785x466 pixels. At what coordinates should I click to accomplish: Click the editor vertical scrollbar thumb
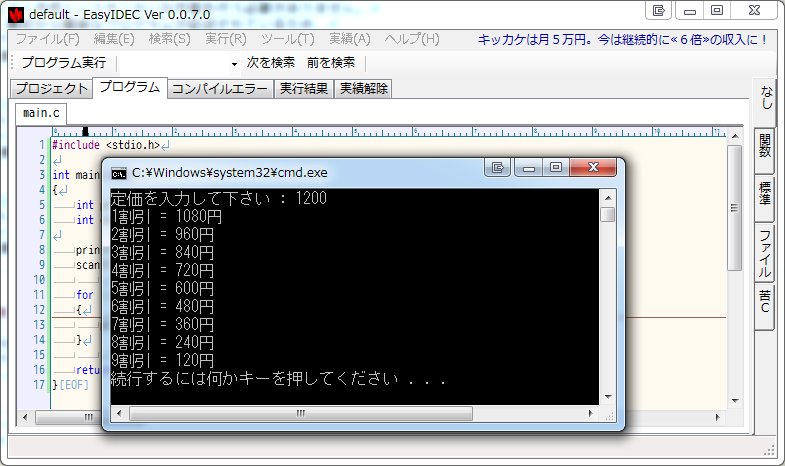pyautogui.click(x=734, y=208)
